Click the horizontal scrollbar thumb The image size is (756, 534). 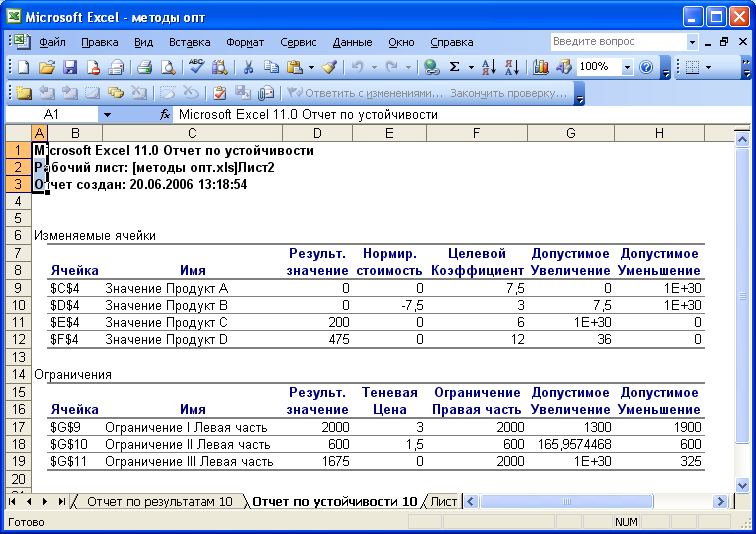pyautogui.click(x=567, y=502)
